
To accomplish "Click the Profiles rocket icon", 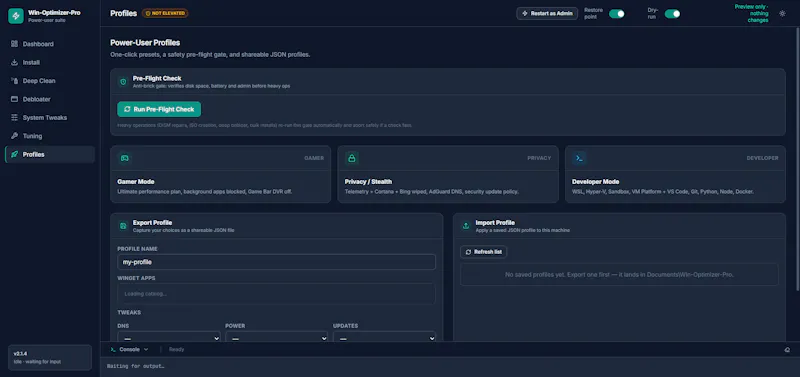I will coord(14,154).
